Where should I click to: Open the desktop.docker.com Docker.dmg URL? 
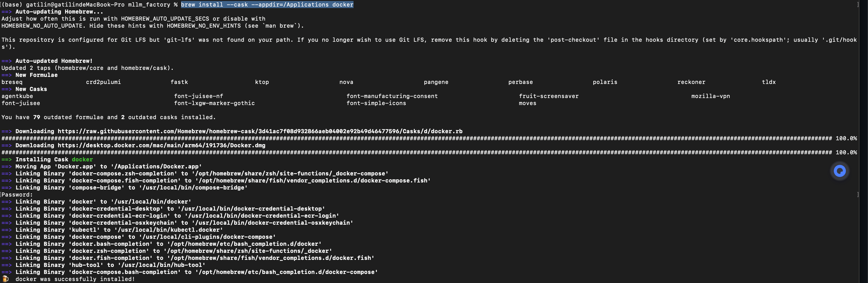click(161, 146)
